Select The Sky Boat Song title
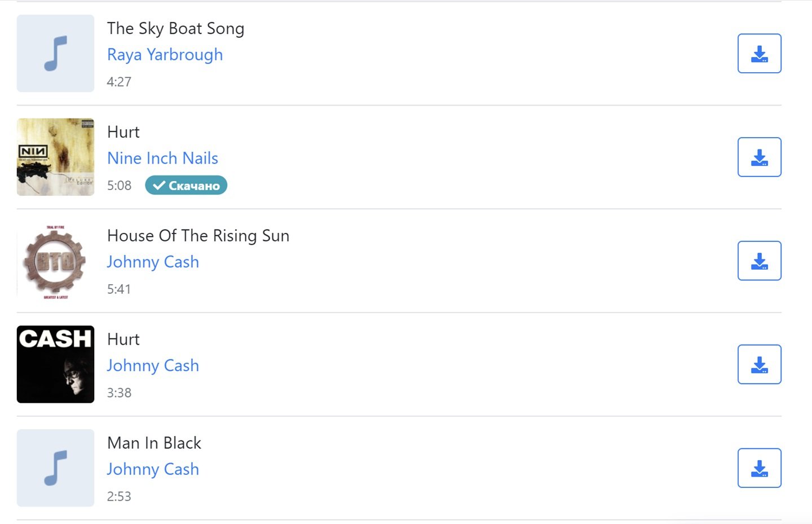Image resolution: width=812 pixels, height=524 pixels. 176,29
